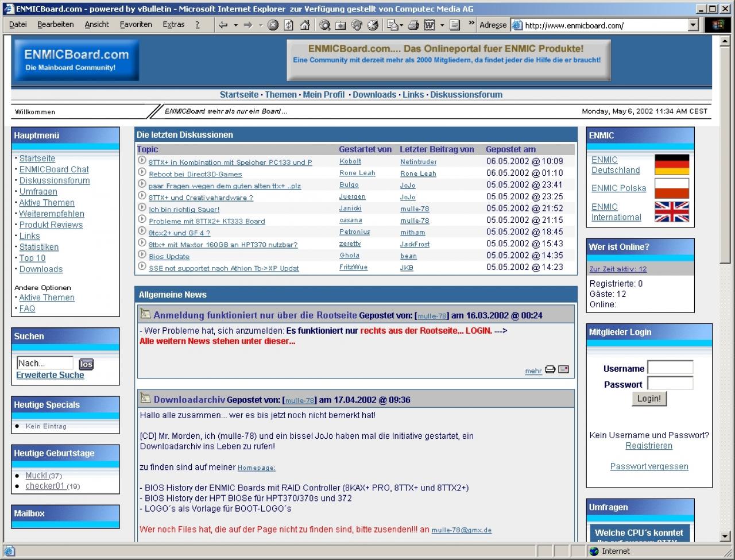Expand the toolbar overflow chevron
The height and width of the screenshot is (560, 735).
point(471,24)
